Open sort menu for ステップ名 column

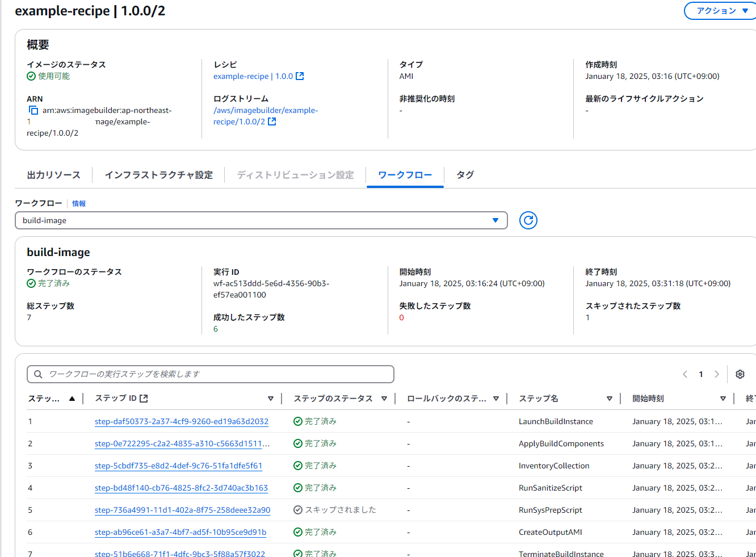[x=610, y=399]
